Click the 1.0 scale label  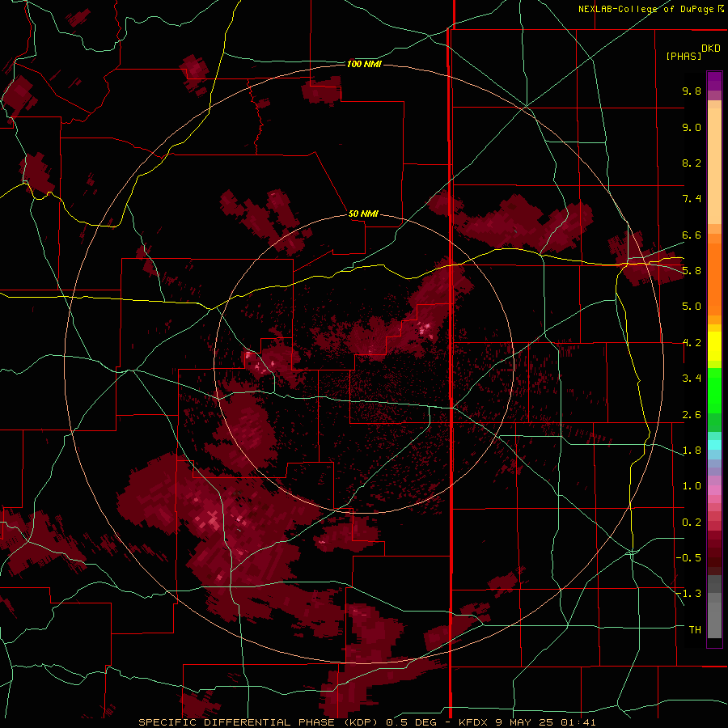point(692,486)
